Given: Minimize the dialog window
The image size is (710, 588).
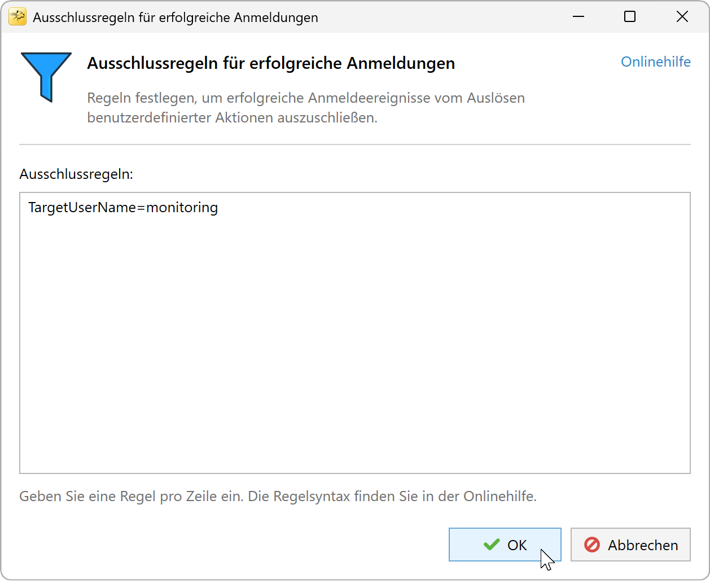Looking at the screenshot, I should 578,17.
